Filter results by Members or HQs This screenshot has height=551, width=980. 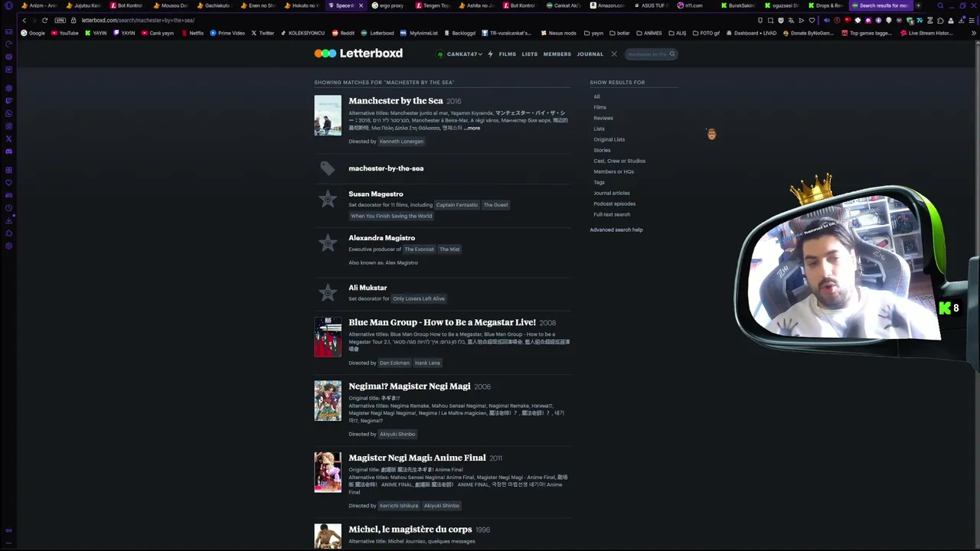click(613, 172)
